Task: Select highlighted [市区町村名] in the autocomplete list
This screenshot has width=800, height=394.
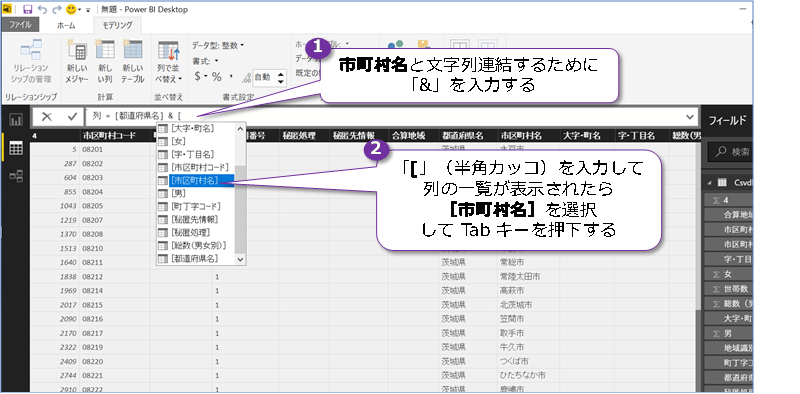Action: [x=195, y=180]
